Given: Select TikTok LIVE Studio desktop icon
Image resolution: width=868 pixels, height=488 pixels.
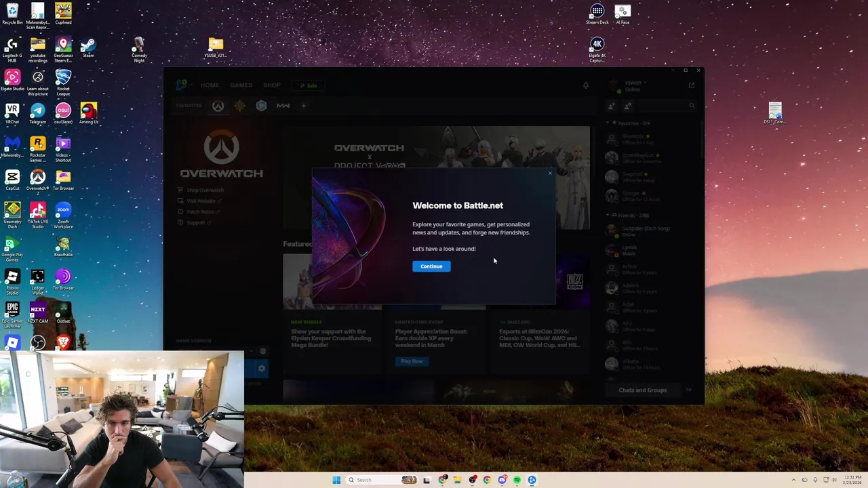Looking at the screenshot, I should pos(37,216).
